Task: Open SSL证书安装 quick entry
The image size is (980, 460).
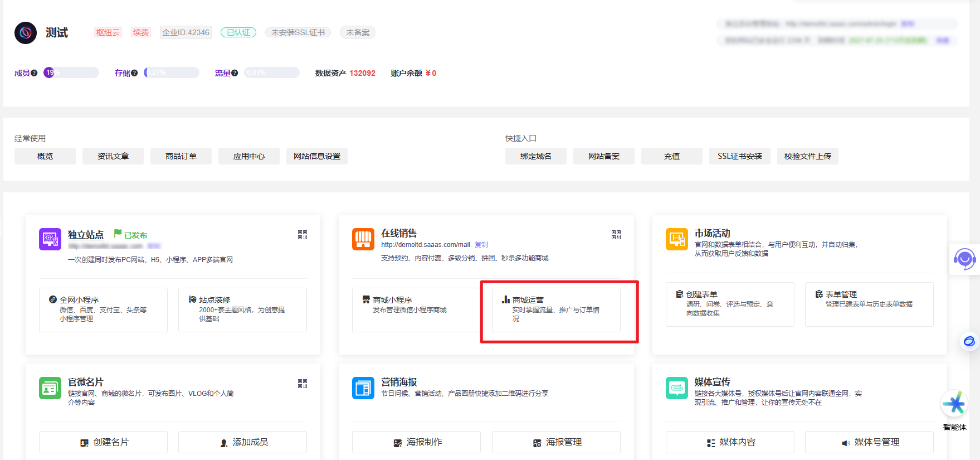Action: (739, 156)
